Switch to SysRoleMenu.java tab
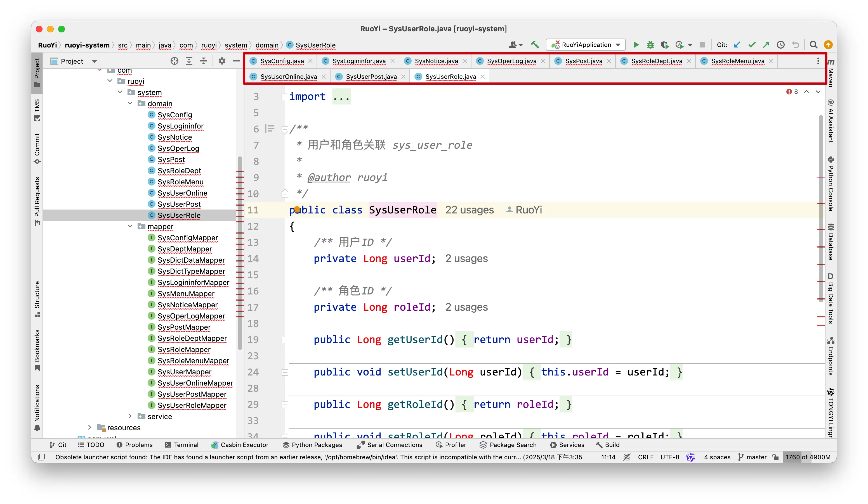 point(737,61)
